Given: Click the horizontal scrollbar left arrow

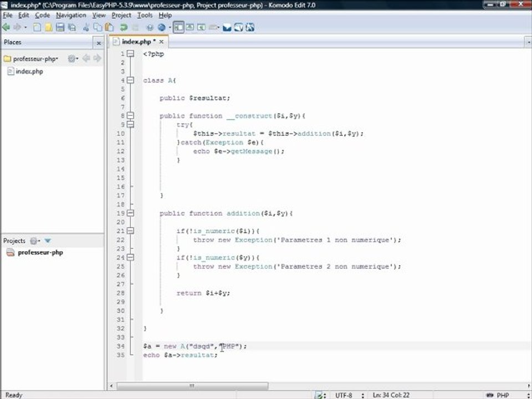Looking at the screenshot, I should click(x=111, y=386).
